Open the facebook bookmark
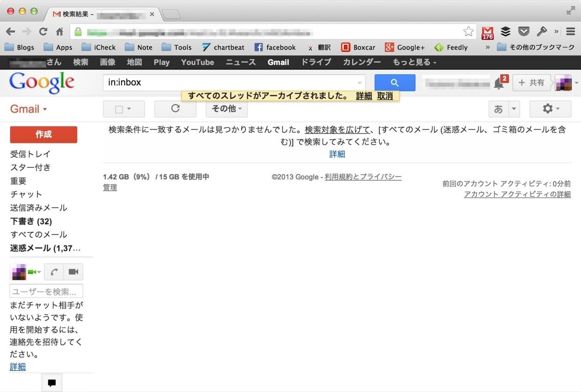This screenshot has width=581, height=392. tap(275, 47)
